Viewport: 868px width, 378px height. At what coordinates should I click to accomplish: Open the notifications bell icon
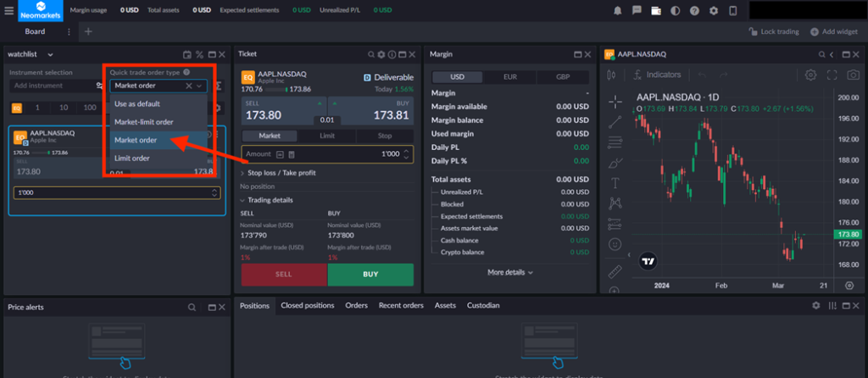point(618,10)
